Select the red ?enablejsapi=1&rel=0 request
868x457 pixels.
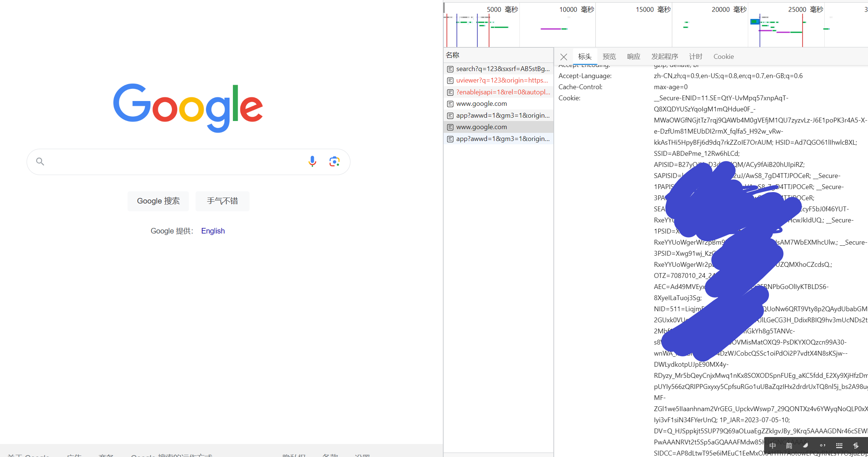coord(498,92)
